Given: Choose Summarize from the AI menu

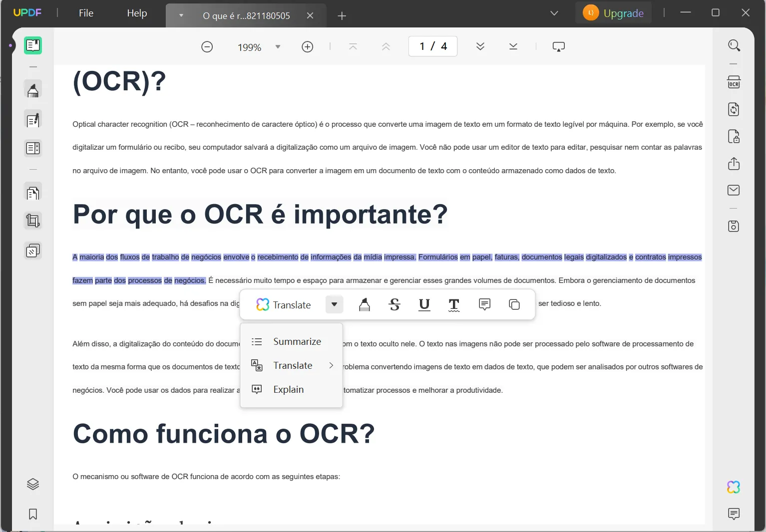Looking at the screenshot, I should pos(297,341).
